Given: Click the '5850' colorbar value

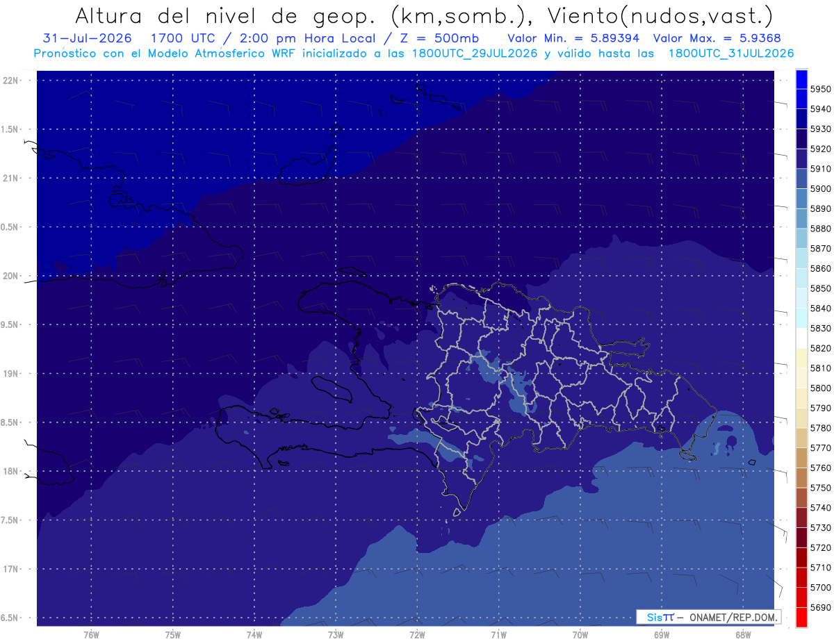Looking at the screenshot, I should (820, 288).
